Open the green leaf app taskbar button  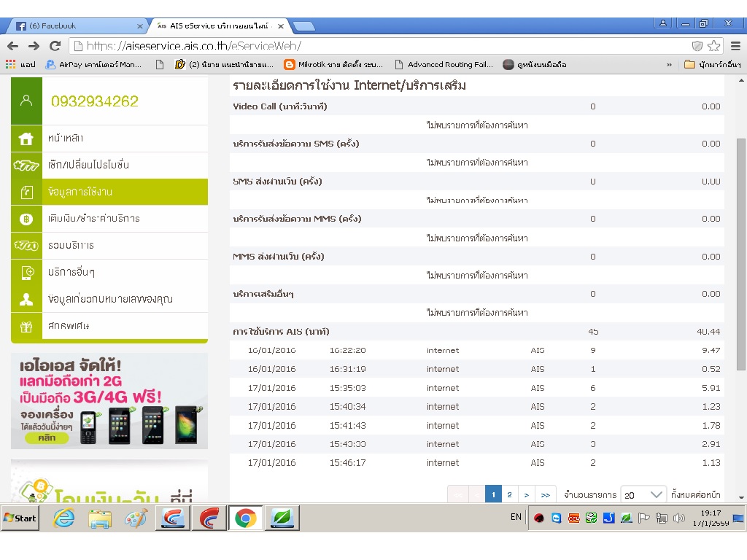click(282, 518)
